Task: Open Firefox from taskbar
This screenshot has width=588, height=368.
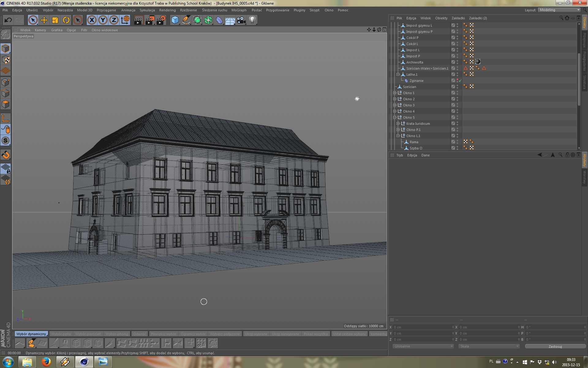Action: 46,362
